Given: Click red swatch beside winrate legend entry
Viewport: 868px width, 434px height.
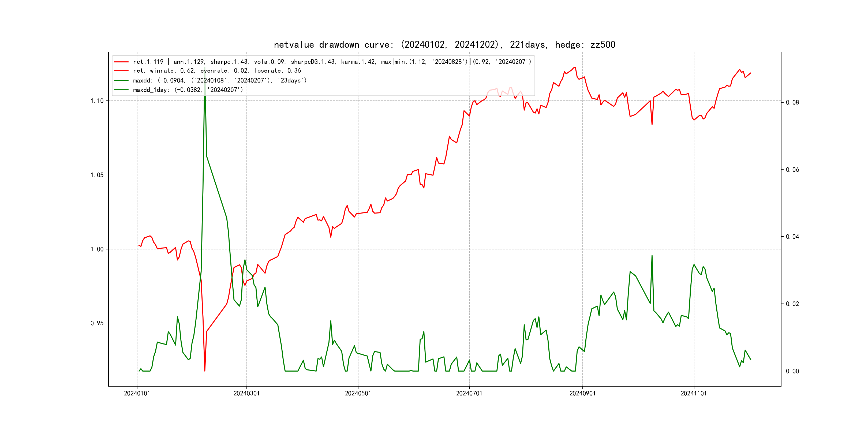Looking at the screenshot, I should [x=121, y=71].
